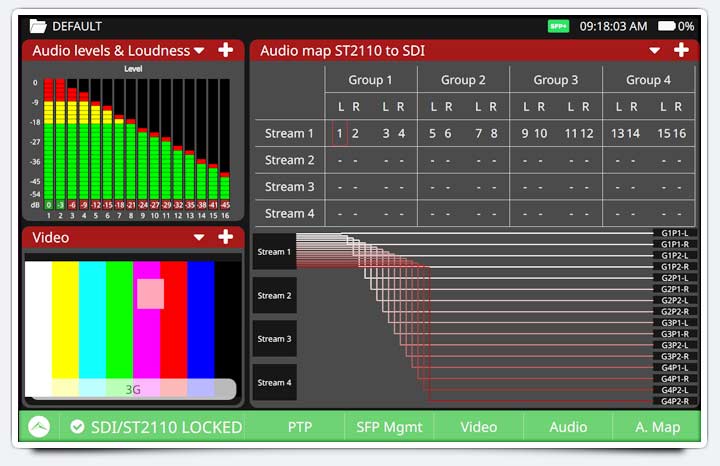This screenshot has width=720, height=466.
Task: Open the color bars video preview
Action: pyautogui.click(x=133, y=329)
